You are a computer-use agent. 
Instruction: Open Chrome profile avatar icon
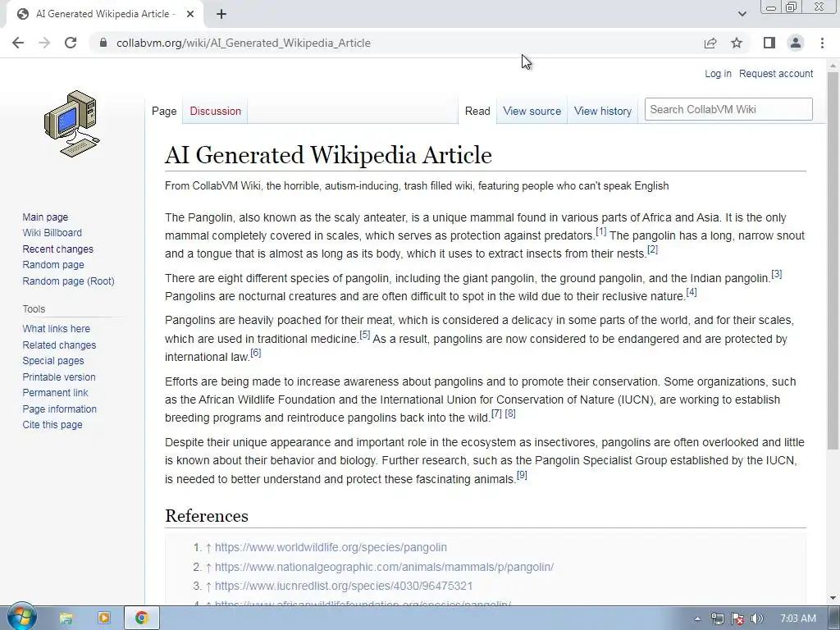pyautogui.click(x=796, y=43)
